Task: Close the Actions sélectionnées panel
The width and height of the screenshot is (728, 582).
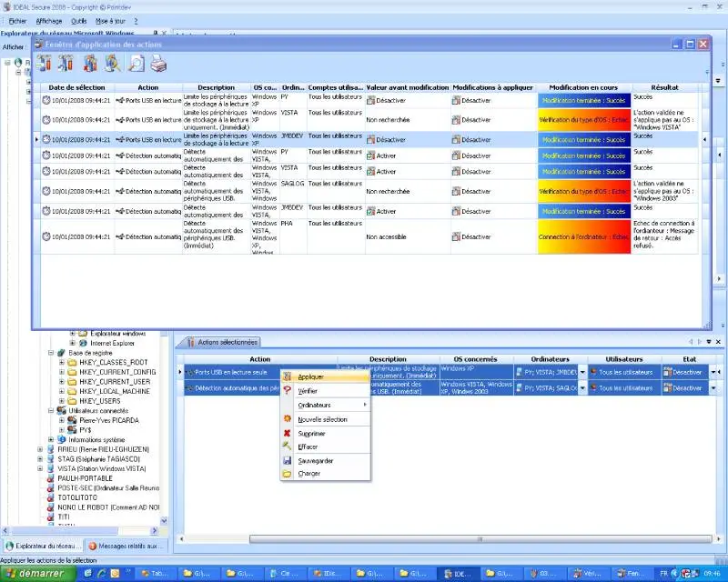Action: (x=718, y=342)
